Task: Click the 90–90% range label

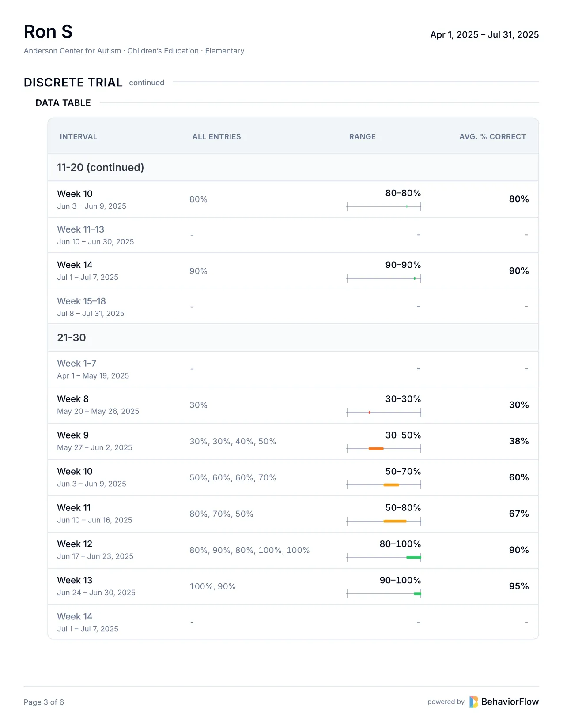Action: pos(403,265)
